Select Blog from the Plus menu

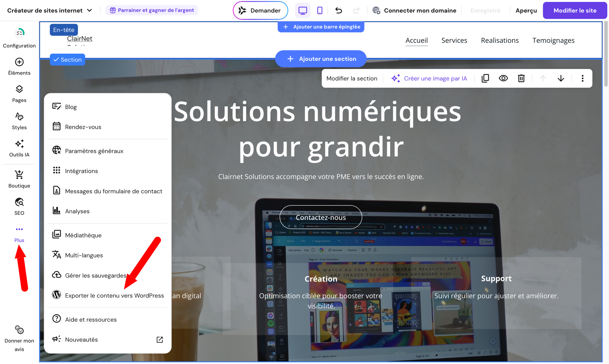[108, 107]
